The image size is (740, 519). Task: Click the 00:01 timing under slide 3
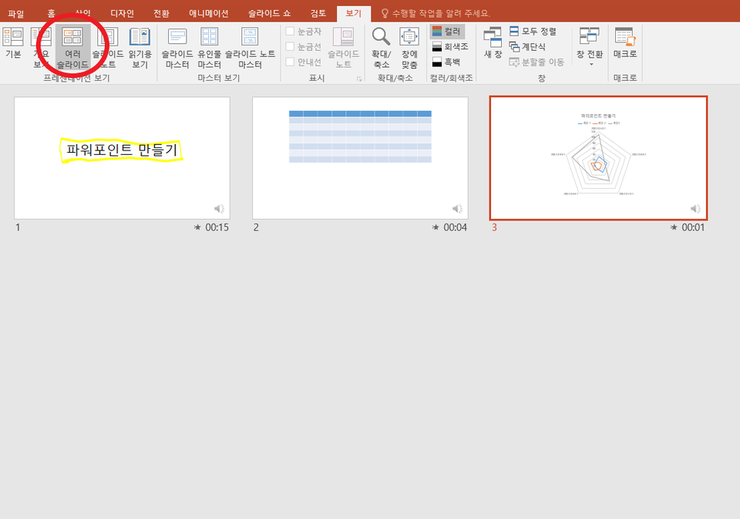point(693,227)
